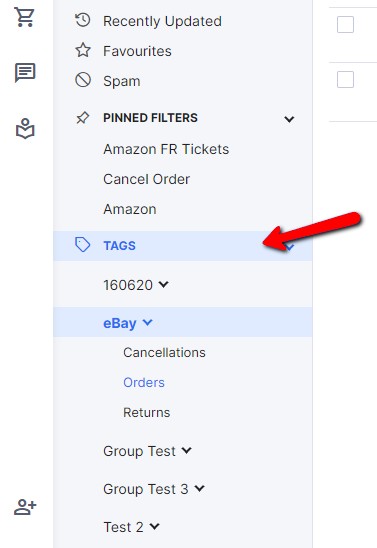The image size is (377, 548).
Task: Expand the Group Test 3 chevron
Action: pos(200,488)
